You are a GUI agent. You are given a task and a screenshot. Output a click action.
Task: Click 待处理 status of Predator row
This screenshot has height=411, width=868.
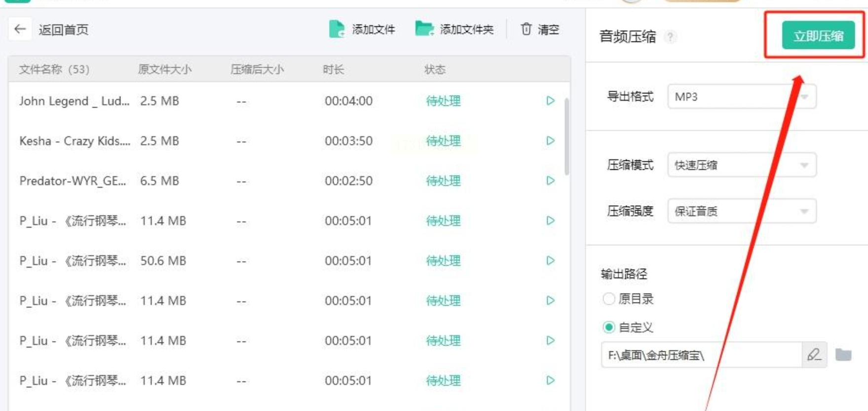(x=443, y=181)
